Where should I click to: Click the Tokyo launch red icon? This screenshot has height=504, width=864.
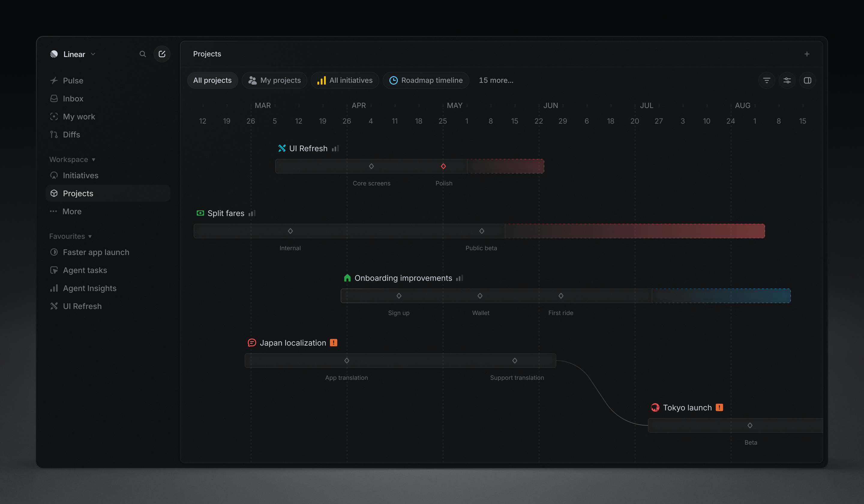click(x=655, y=407)
